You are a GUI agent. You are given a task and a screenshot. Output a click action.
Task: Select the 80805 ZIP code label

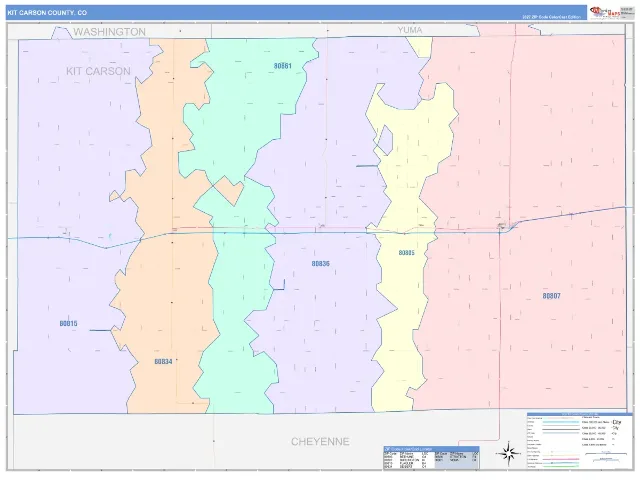click(x=407, y=253)
